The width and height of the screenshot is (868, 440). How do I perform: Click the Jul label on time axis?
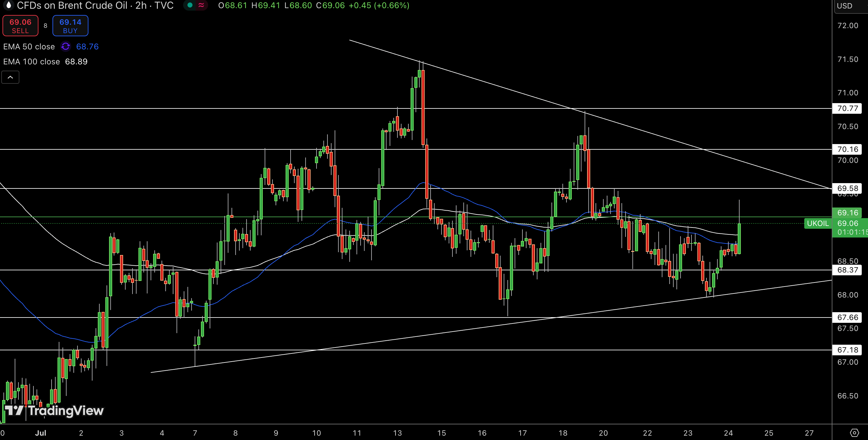(x=40, y=433)
